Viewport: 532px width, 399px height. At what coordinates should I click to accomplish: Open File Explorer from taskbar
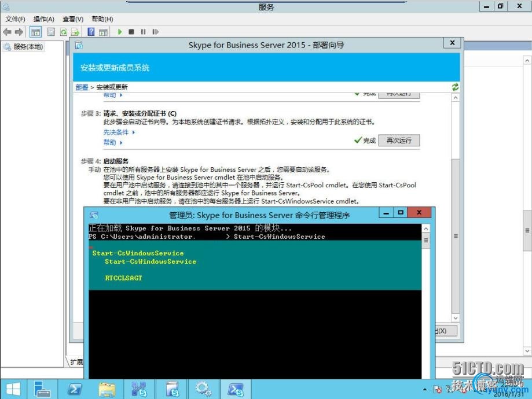click(107, 389)
